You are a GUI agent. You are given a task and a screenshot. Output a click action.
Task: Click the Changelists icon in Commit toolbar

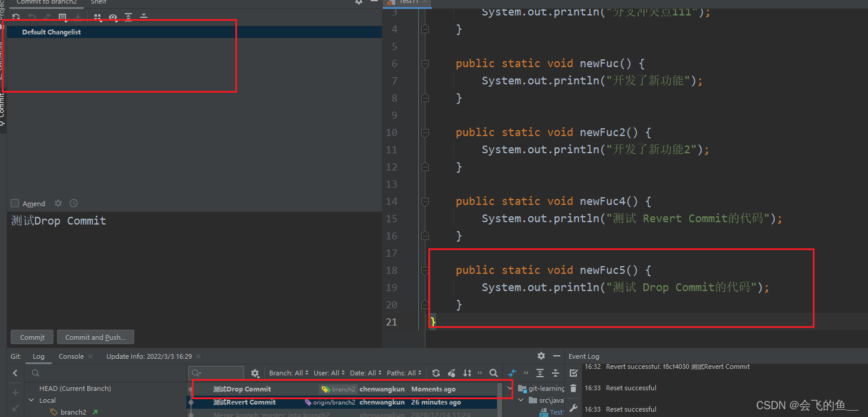(62, 17)
